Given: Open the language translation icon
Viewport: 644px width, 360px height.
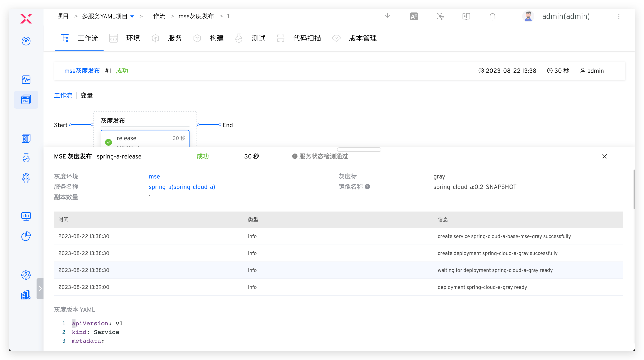Looking at the screenshot, I should pos(414,17).
